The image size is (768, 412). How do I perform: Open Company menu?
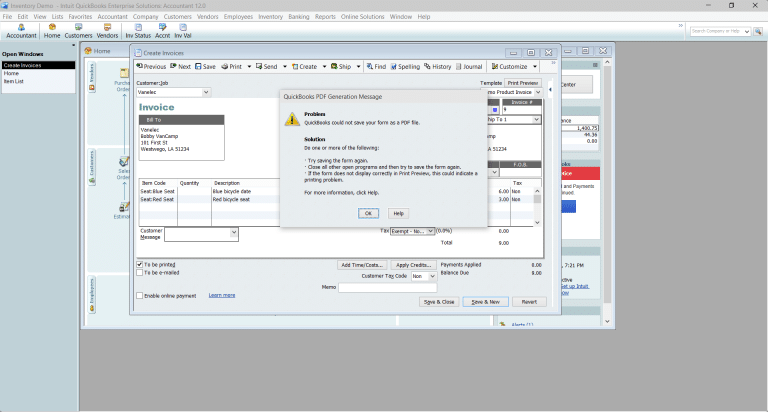point(145,17)
